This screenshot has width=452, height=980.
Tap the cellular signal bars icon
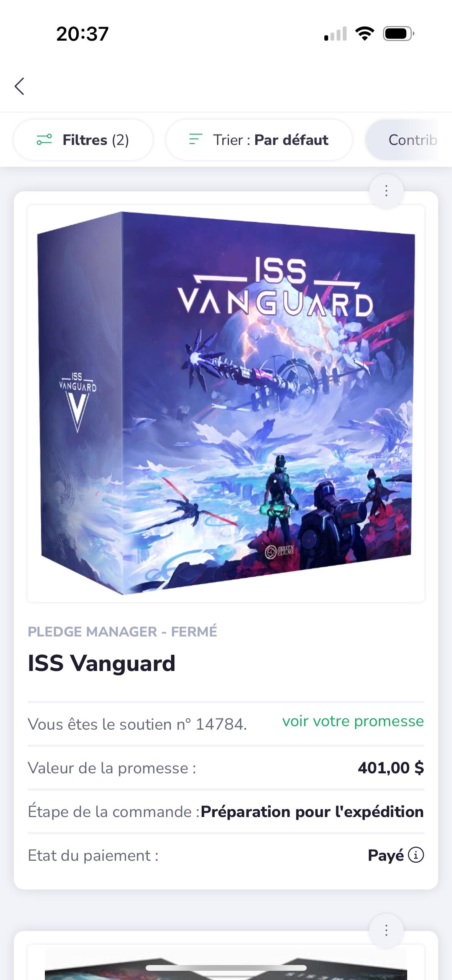click(335, 34)
